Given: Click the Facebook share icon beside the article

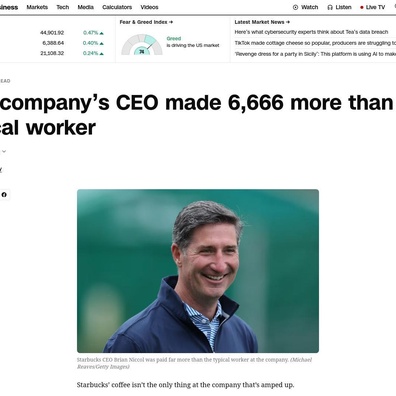Looking at the screenshot, I should [x=4, y=195].
